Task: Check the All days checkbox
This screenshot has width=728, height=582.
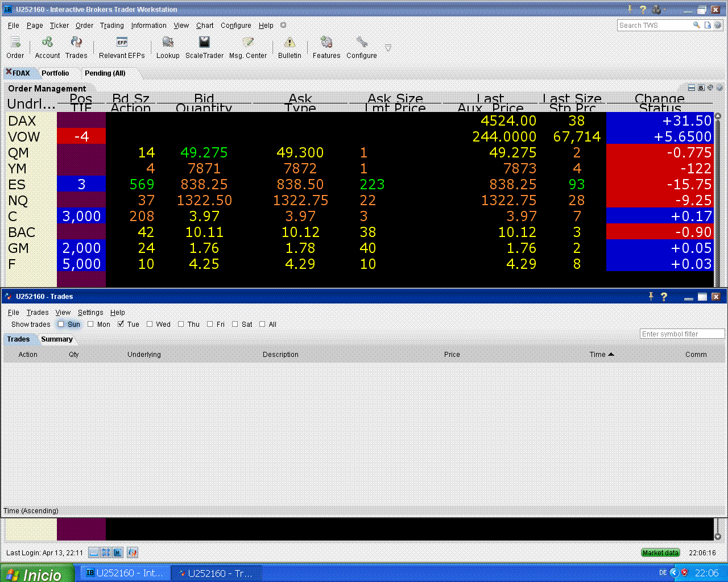Action: pos(262,324)
